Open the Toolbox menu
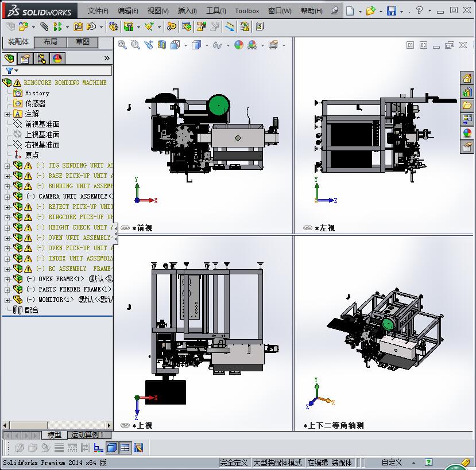Viewport: 476px width, 470px height. tap(247, 11)
